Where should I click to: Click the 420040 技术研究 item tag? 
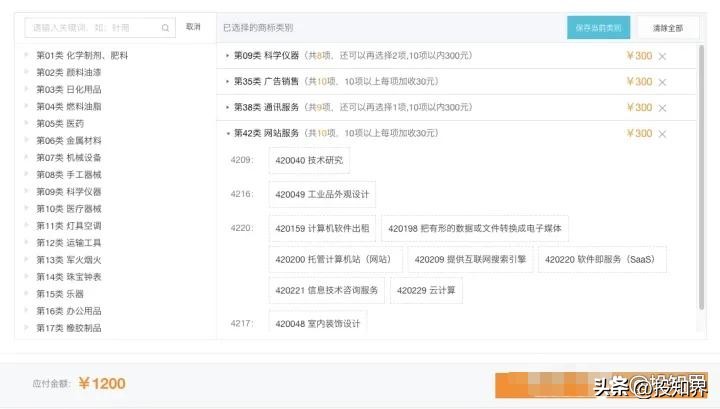pyautogui.click(x=309, y=160)
